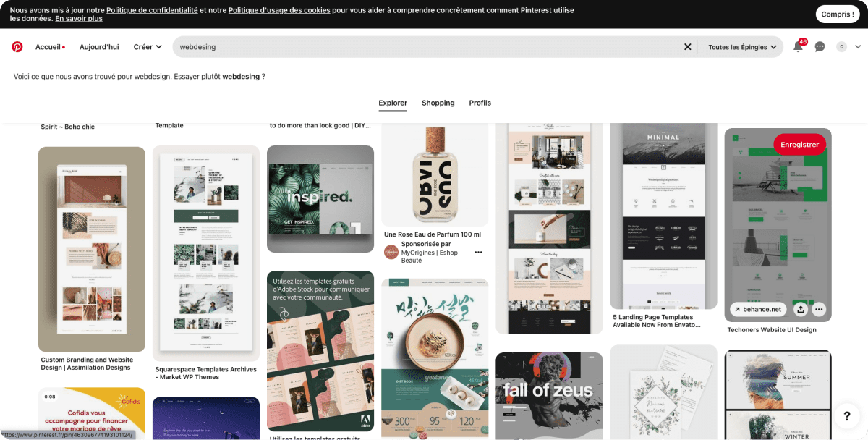Open your profile via the C avatar icon

tap(841, 46)
